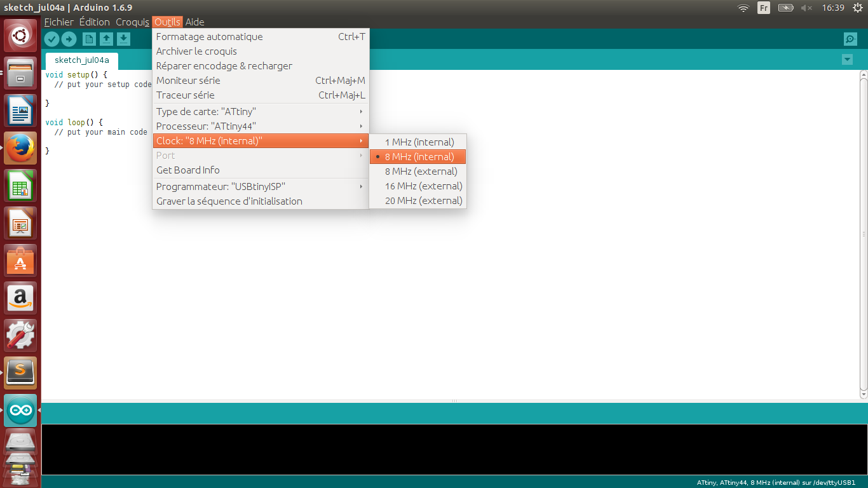Open the battery status indicator
Screen dimensions: 868x488
point(786,8)
